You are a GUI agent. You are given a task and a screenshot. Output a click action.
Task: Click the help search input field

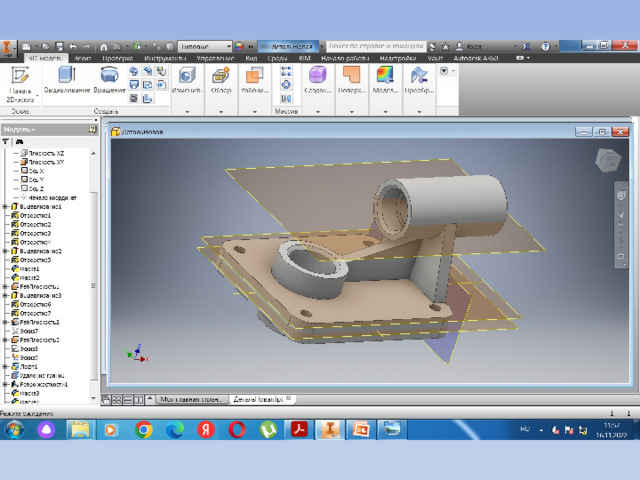376,46
